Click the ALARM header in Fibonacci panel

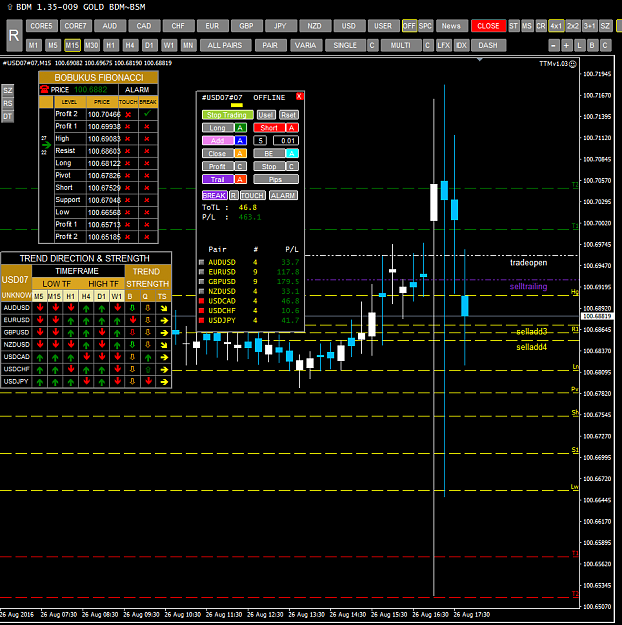click(137, 90)
